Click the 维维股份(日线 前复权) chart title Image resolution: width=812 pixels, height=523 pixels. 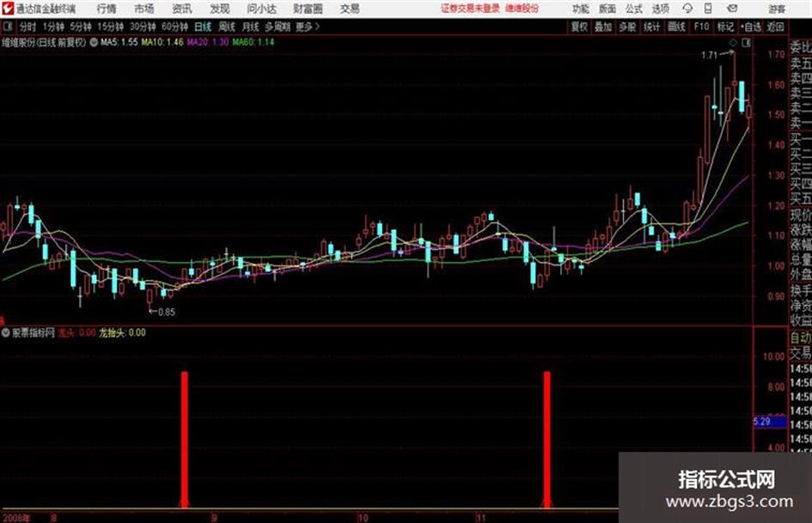click(44, 42)
